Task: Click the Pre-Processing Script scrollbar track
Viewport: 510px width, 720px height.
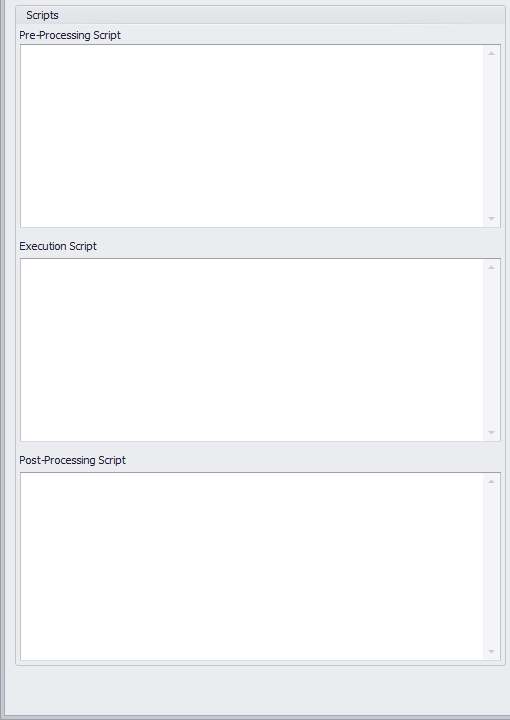Action: [491, 136]
